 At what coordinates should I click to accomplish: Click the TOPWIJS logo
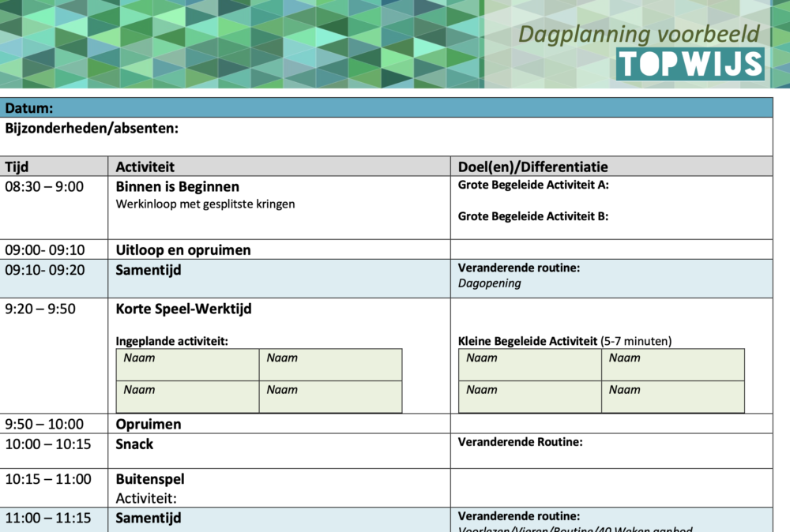point(690,65)
